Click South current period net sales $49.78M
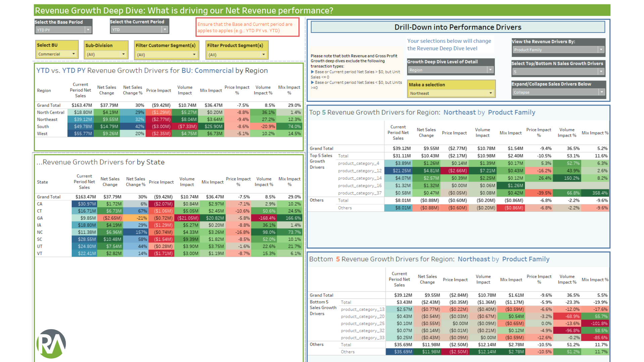 click(80, 126)
